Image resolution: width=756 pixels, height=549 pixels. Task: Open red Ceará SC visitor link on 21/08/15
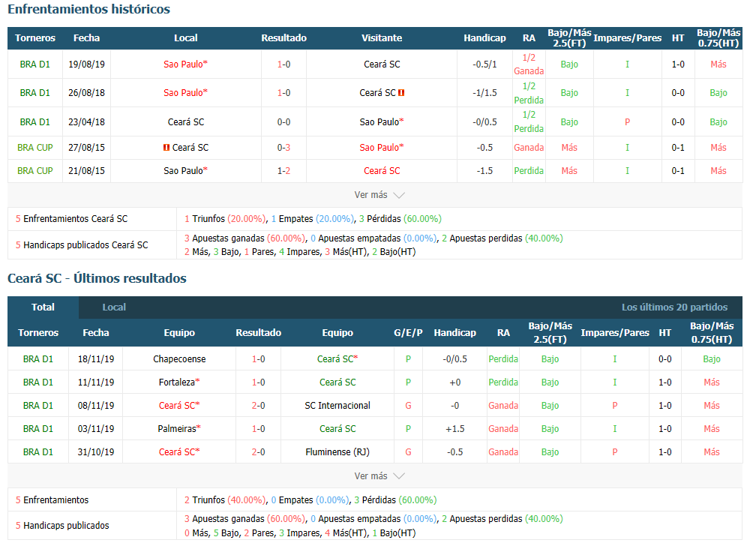pos(382,171)
